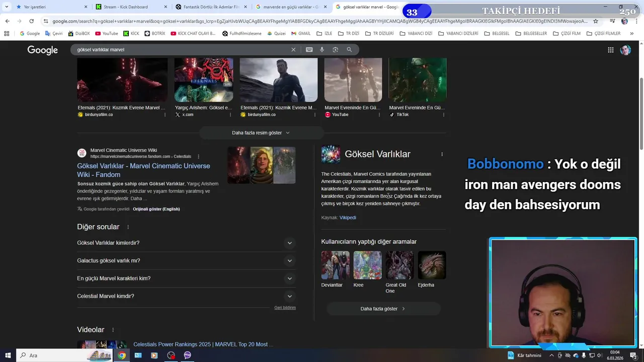644x362 pixels.
Task: Expand Daha fazla resim göster
Action: click(x=261, y=133)
